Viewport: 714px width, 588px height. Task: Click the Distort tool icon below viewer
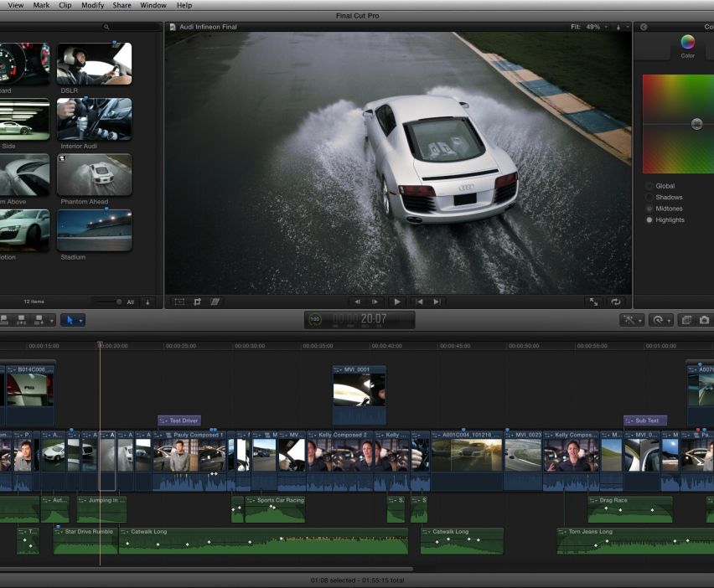tap(215, 302)
